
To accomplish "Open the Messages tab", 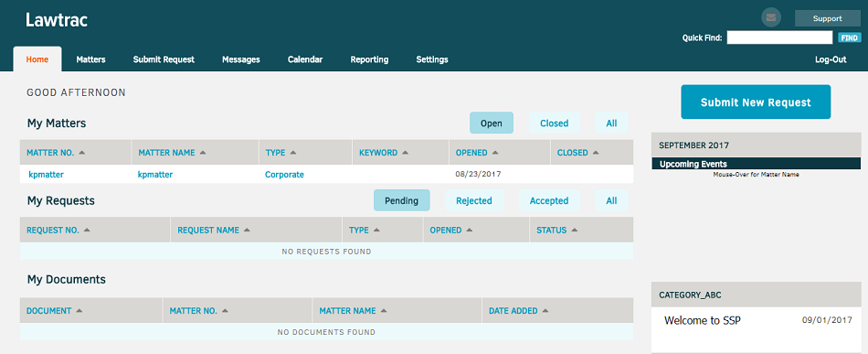I will [241, 59].
